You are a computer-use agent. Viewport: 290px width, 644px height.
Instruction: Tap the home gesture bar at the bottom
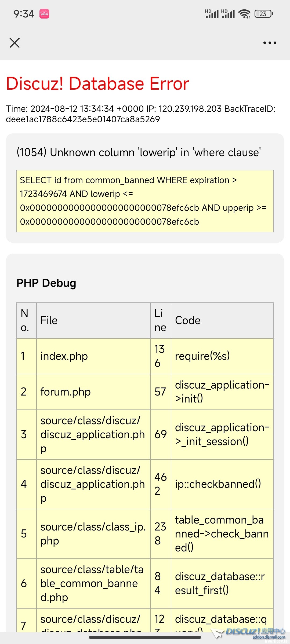(145, 637)
